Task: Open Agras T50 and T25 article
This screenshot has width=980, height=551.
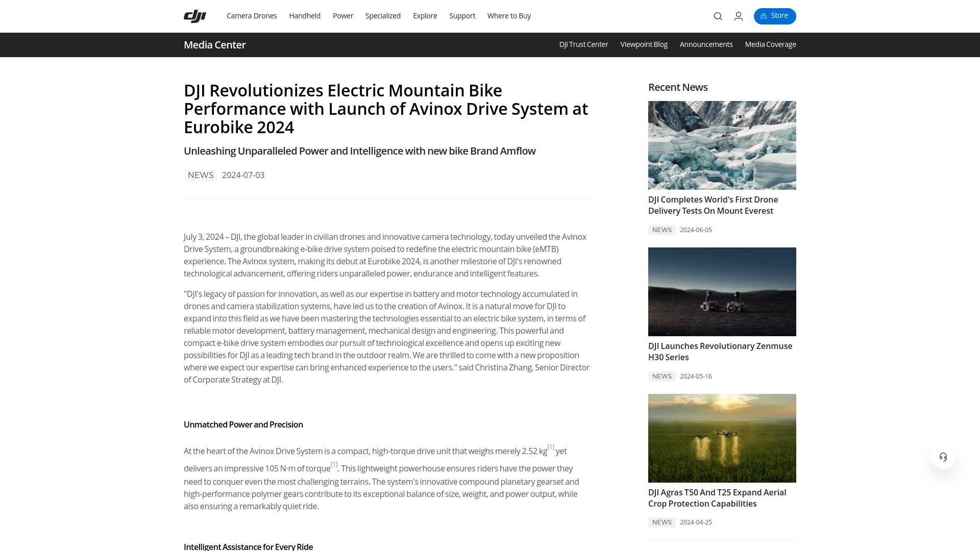Action: pos(717,498)
